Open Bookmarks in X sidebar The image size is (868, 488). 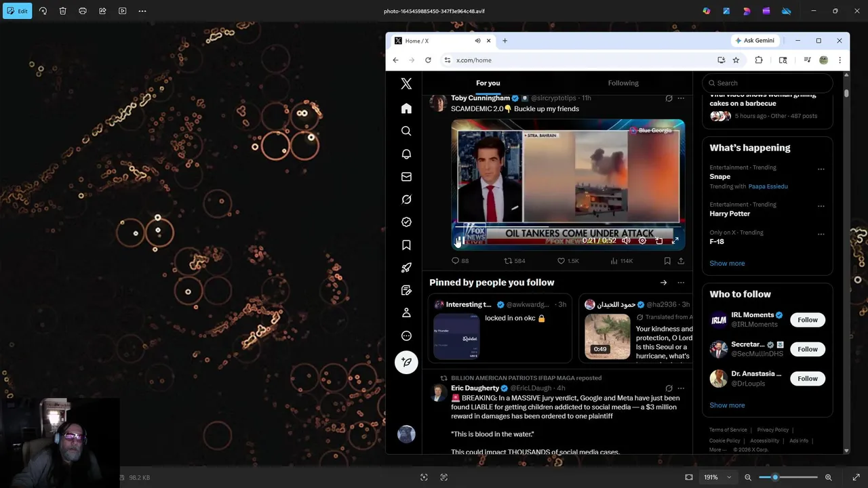pyautogui.click(x=406, y=245)
